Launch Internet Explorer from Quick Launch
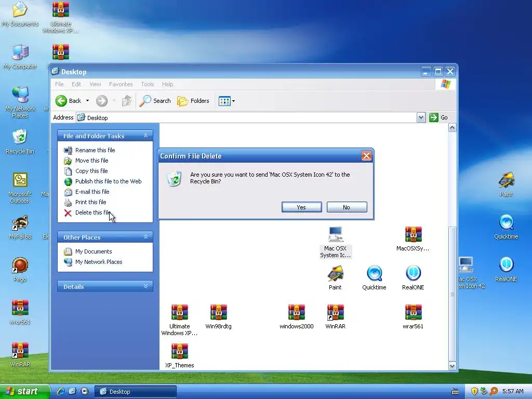Viewport: 532px width, 399px height. pos(61,392)
